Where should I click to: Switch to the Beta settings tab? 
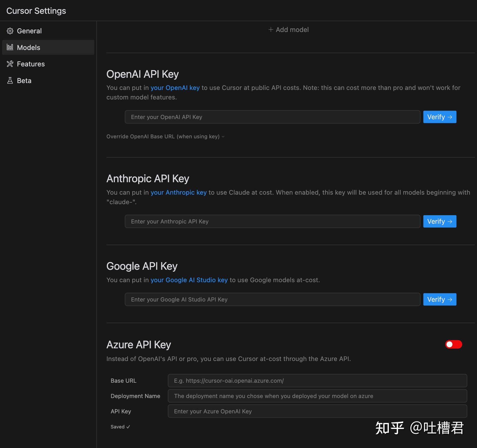point(24,81)
